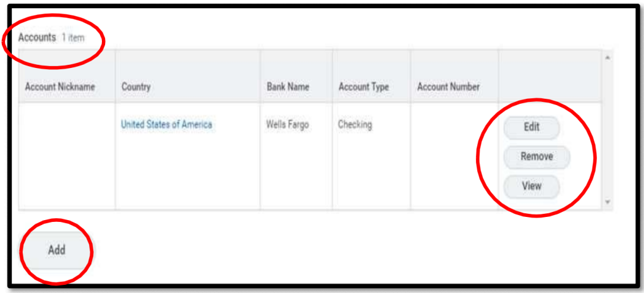644x293 pixels.
Task: Click the Account Type column header
Action: tap(364, 87)
